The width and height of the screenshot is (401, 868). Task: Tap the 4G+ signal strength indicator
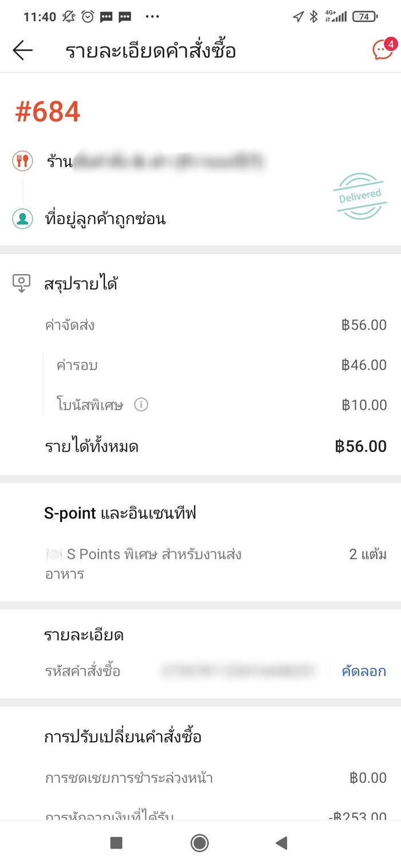[335, 17]
